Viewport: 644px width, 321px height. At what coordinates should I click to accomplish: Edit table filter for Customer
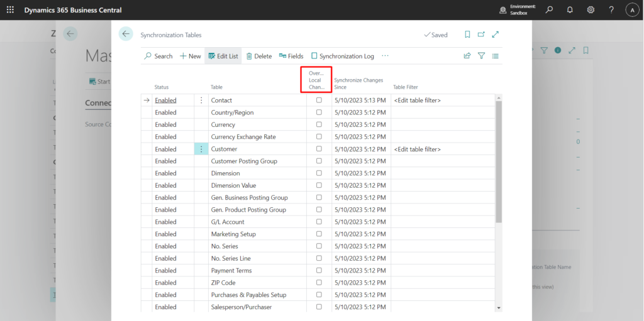coord(418,149)
